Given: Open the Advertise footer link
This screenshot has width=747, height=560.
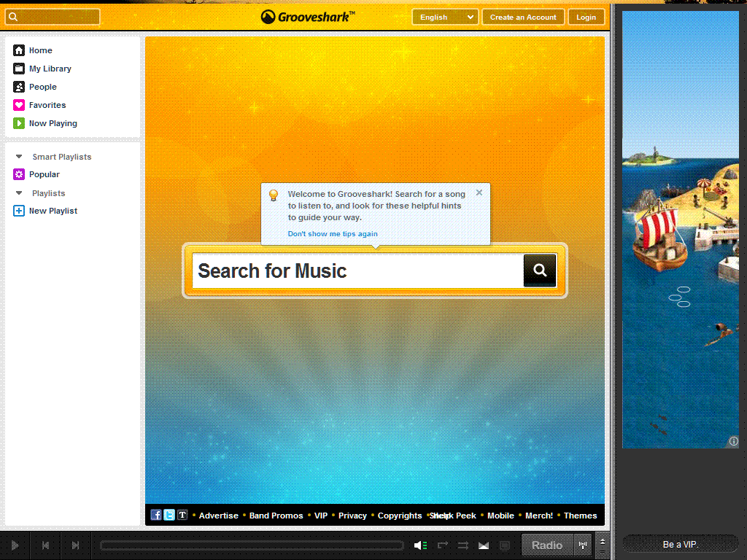Looking at the screenshot, I should pos(219,516).
